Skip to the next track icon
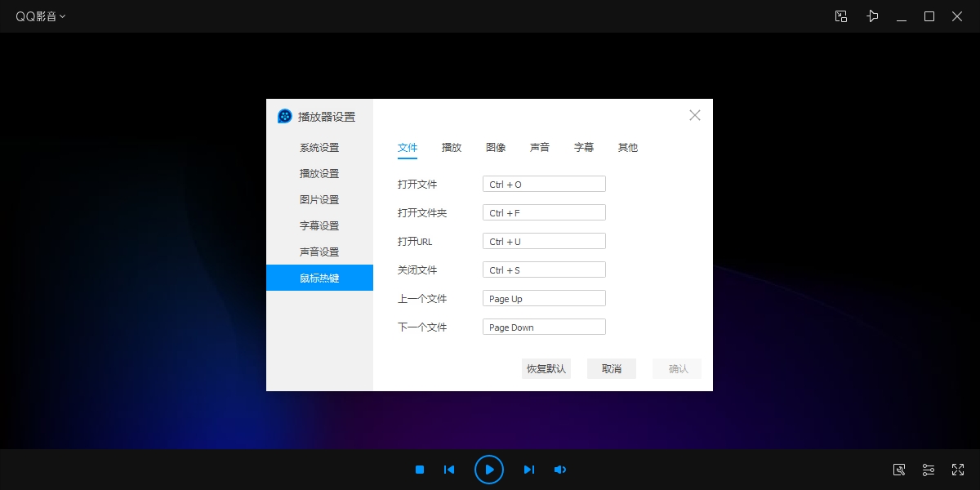The height and width of the screenshot is (490, 980). point(528,470)
